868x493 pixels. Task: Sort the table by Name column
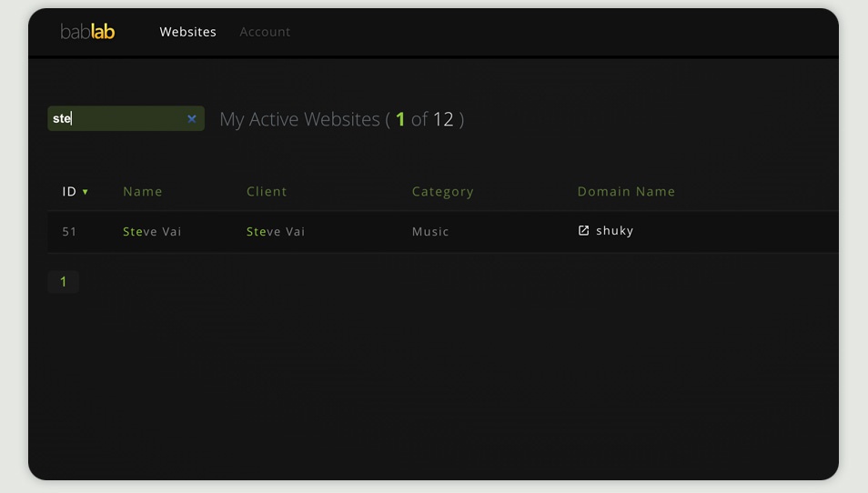click(143, 192)
